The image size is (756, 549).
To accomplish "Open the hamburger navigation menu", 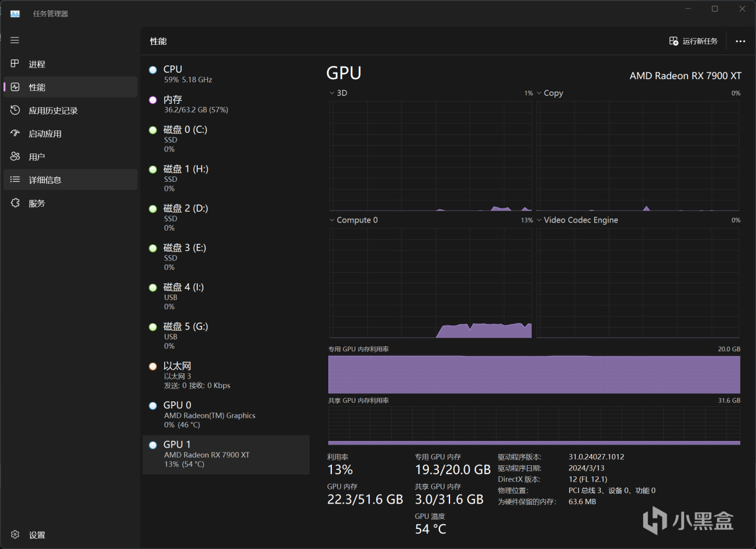I will pyautogui.click(x=15, y=40).
